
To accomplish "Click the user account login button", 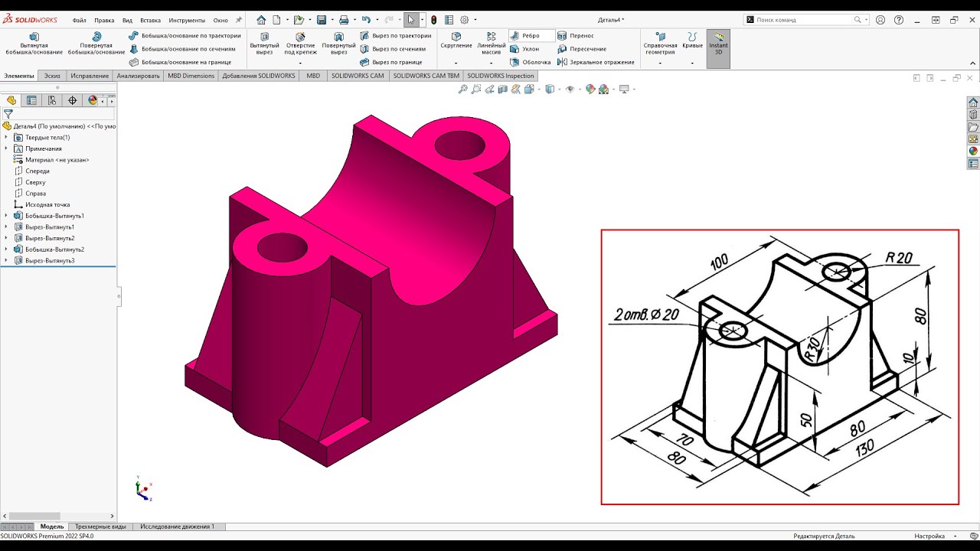I will (880, 20).
